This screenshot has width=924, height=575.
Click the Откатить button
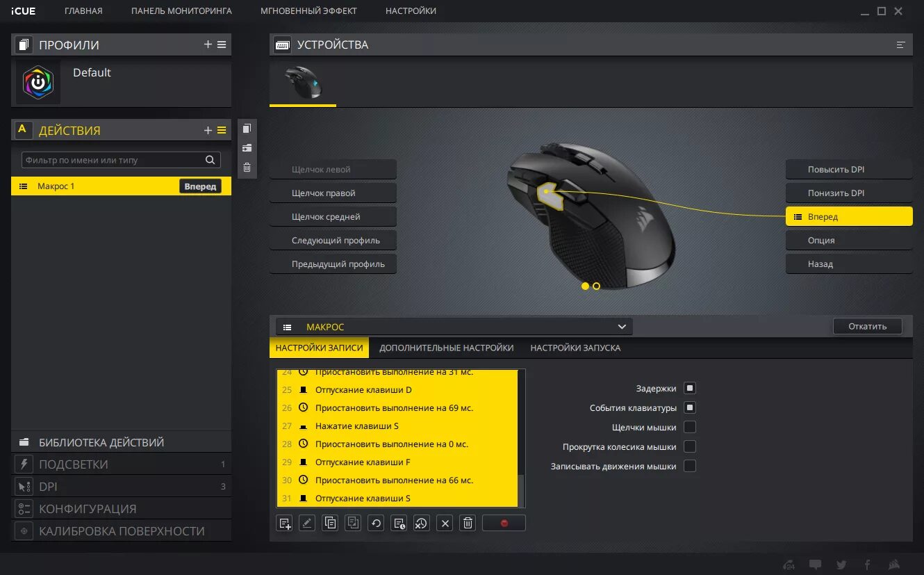pyautogui.click(x=868, y=326)
